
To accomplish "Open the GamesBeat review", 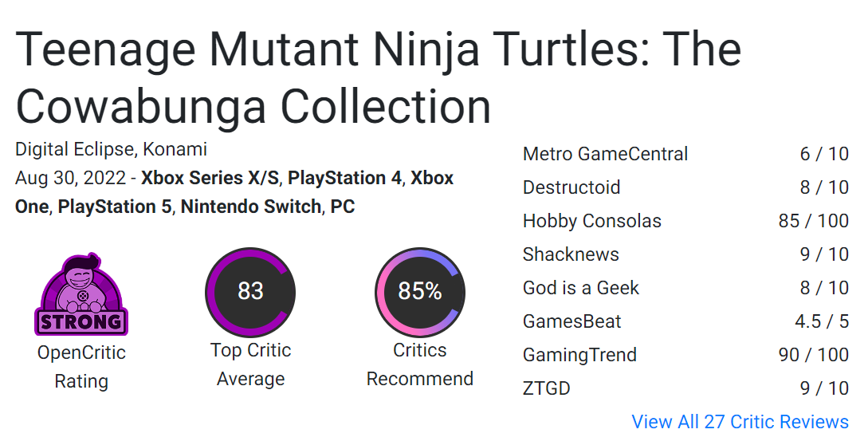I will (571, 321).
